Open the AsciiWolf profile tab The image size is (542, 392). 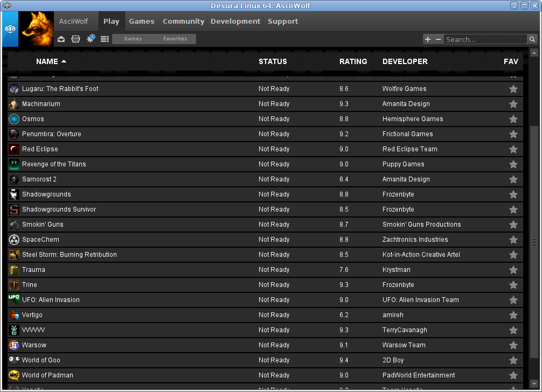pyautogui.click(x=74, y=22)
